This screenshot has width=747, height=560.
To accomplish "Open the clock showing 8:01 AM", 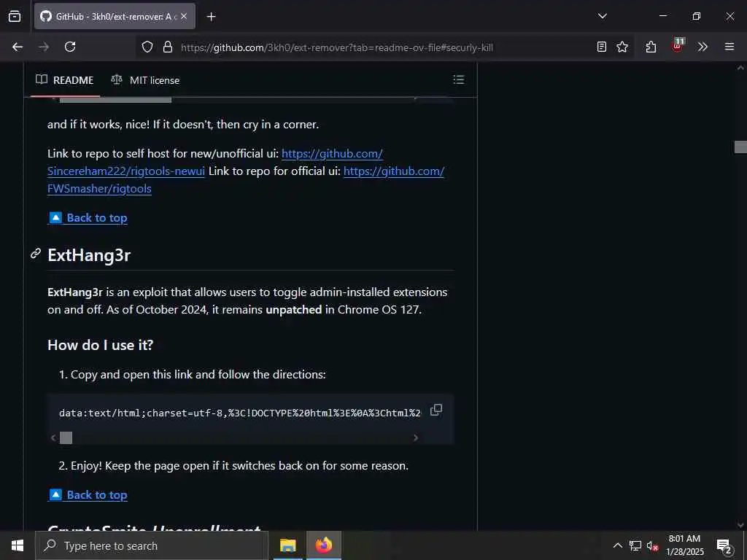I will pos(684,545).
